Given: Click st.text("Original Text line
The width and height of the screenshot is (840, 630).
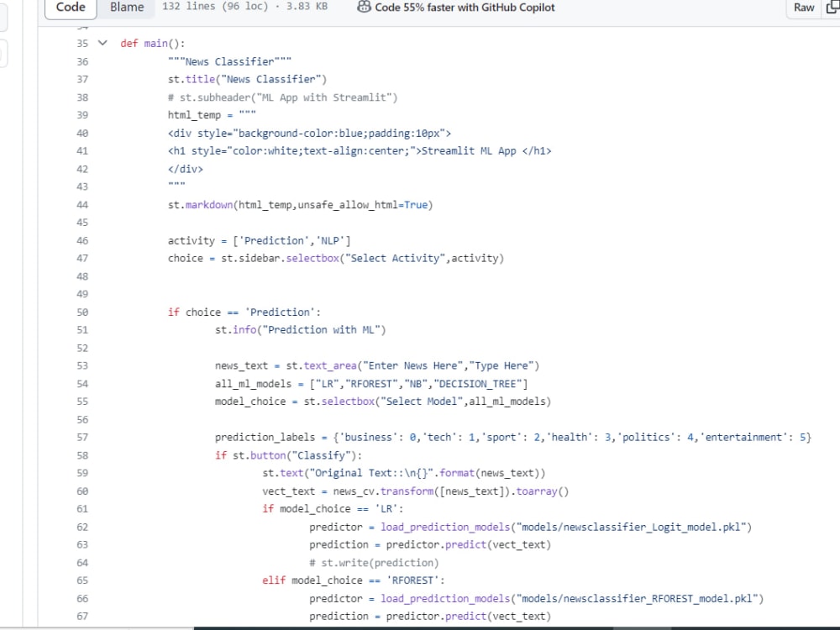Looking at the screenshot, I should point(403,473).
